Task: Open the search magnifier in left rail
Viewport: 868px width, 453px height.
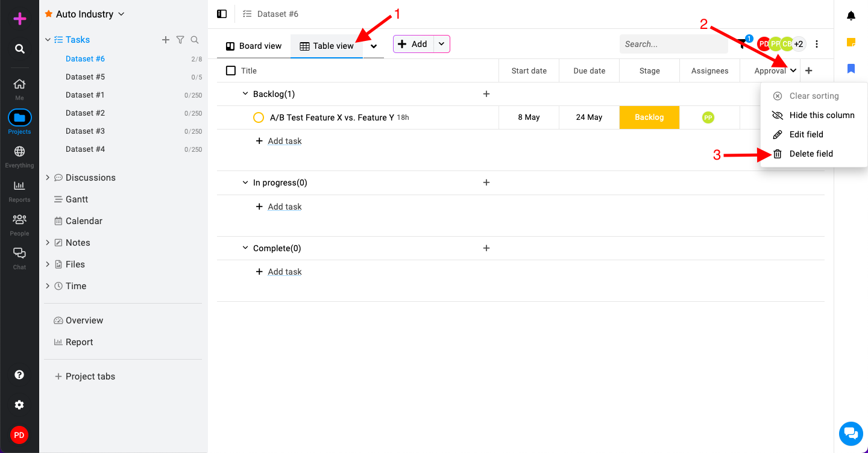Action: click(x=20, y=49)
